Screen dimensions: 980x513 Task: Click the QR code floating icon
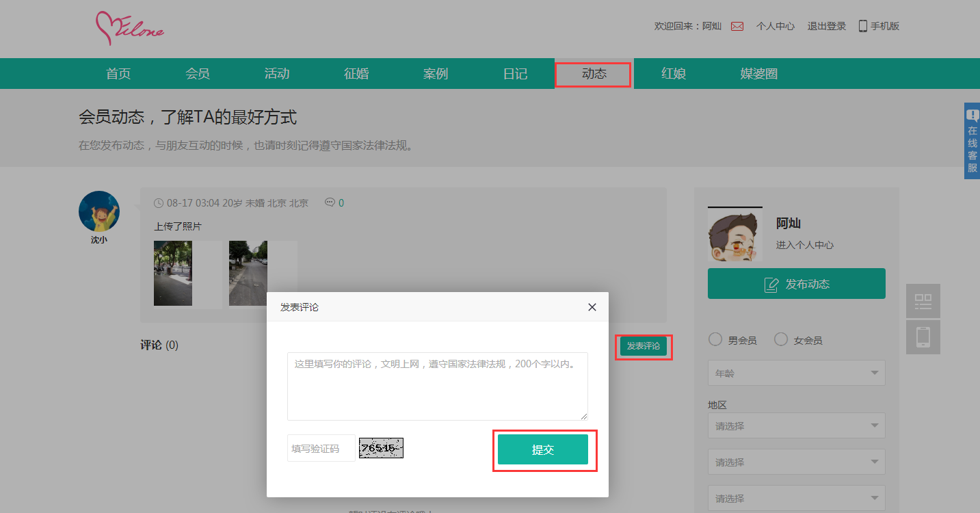923,301
